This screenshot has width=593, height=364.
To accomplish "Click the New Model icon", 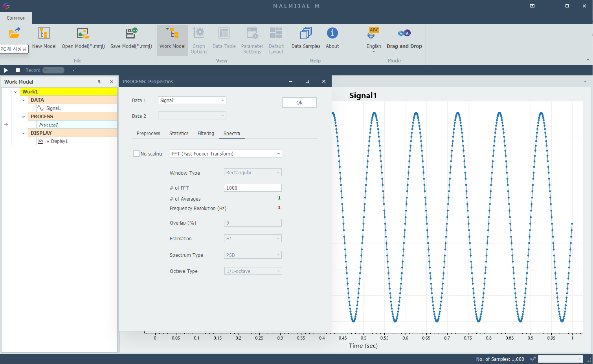I will (44, 33).
